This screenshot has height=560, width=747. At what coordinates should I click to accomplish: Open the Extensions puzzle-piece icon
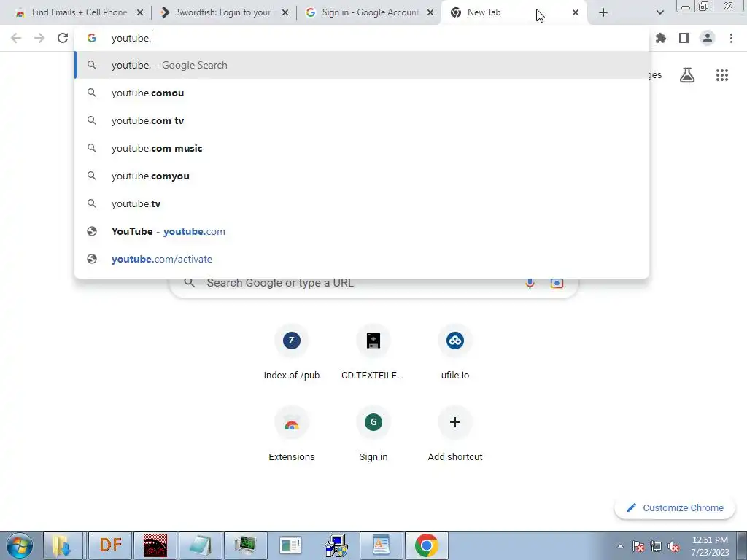click(x=661, y=38)
